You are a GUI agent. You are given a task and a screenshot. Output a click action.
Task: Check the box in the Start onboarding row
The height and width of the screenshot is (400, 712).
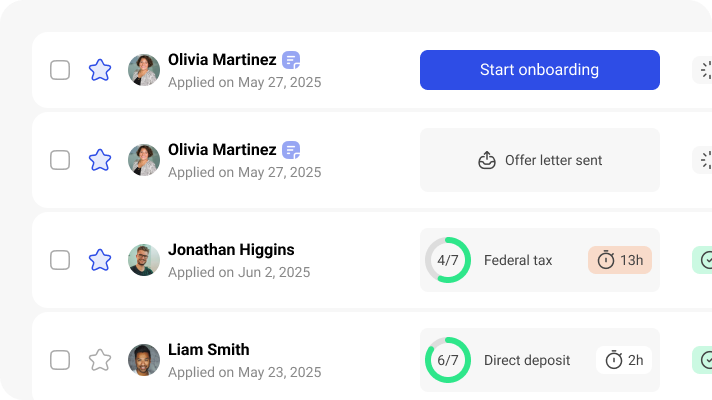(60, 70)
